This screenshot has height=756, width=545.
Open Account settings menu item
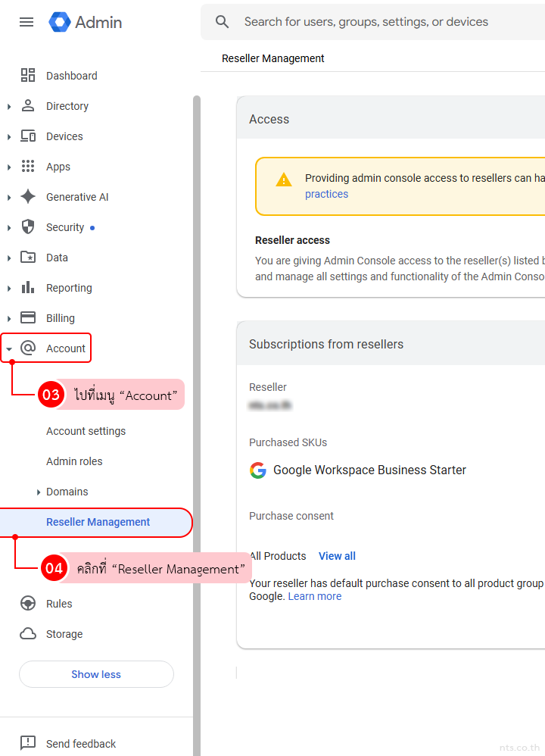pos(86,431)
